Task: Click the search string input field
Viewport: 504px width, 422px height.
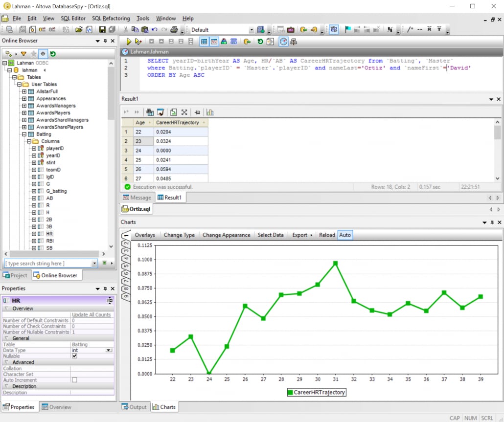Action: tap(48, 264)
